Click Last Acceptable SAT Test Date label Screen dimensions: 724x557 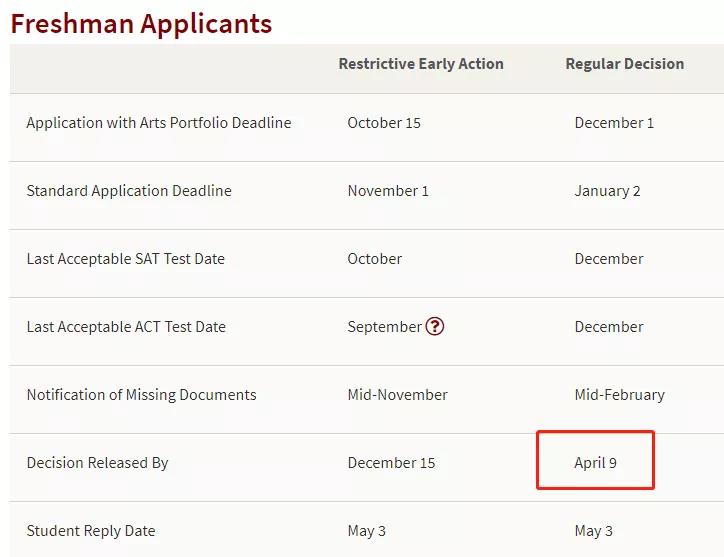[126, 259]
